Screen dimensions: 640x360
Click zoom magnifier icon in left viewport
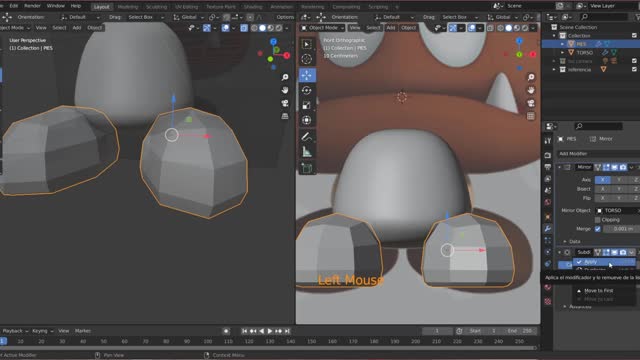pos(285,77)
